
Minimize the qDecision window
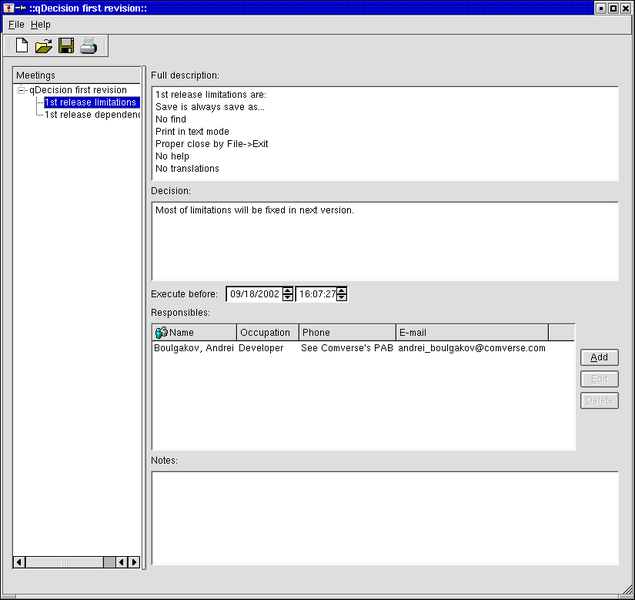pos(601,8)
